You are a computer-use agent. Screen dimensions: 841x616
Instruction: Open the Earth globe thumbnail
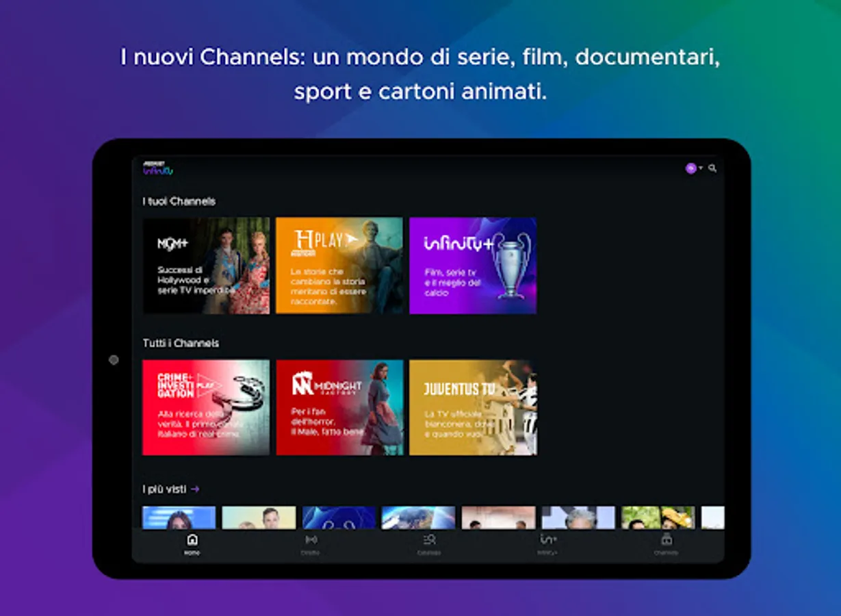click(419, 517)
